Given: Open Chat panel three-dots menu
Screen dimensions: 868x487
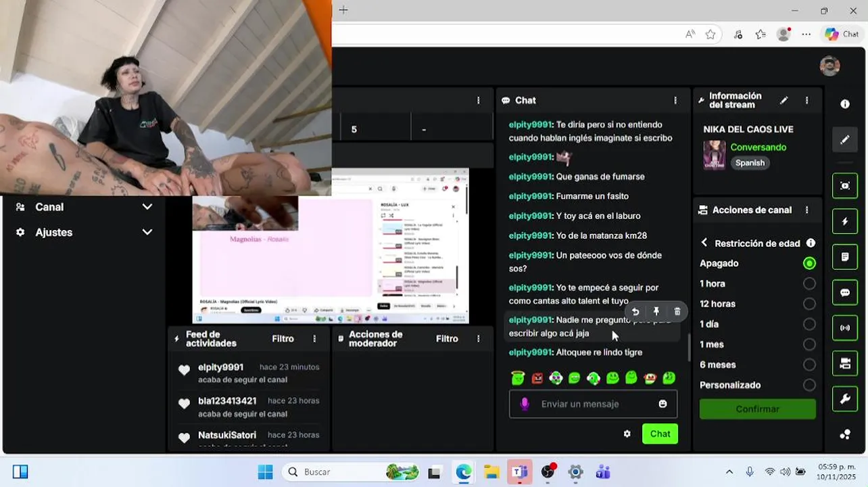Looking at the screenshot, I should click(x=675, y=100).
